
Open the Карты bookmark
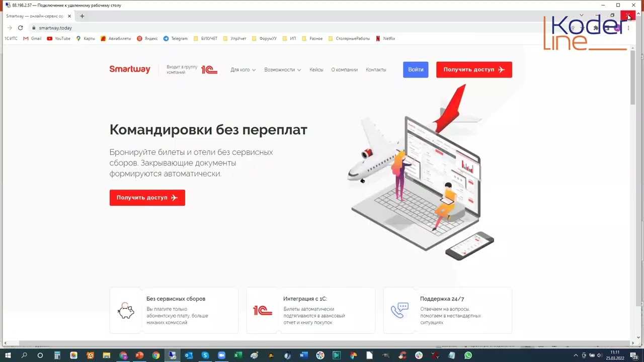[x=86, y=38]
